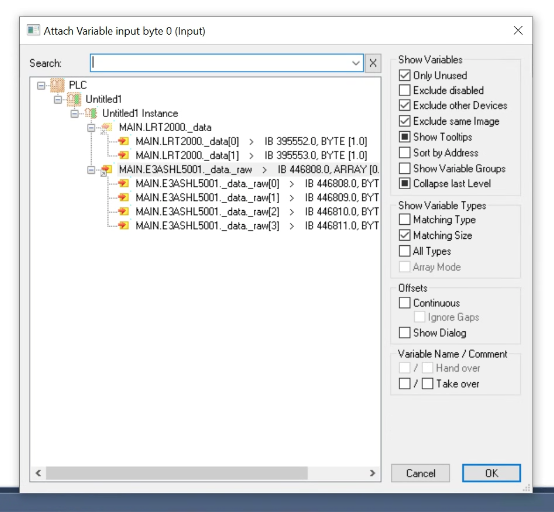Click the MAIN.E3ASHL5001._data._raw array icon
The image size is (554, 512).
pyautogui.click(x=106, y=170)
